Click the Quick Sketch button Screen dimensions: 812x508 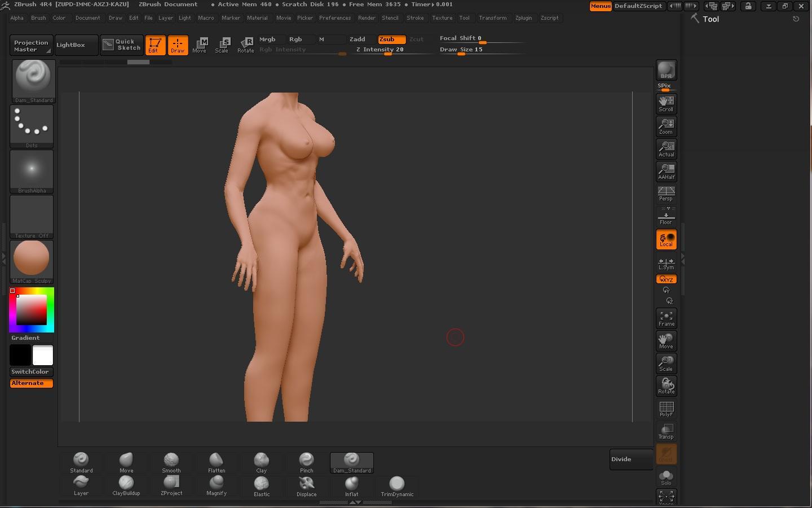122,45
